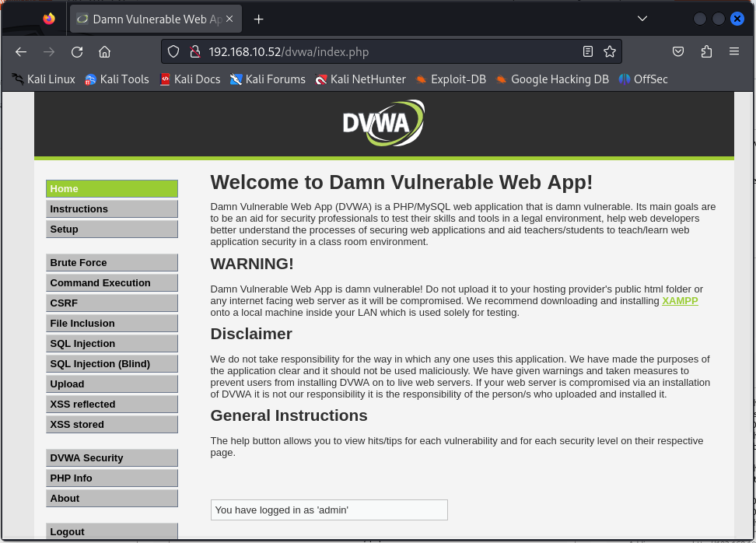Reload the current page
This screenshot has width=756, height=543.
pyautogui.click(x=77, y=51)
